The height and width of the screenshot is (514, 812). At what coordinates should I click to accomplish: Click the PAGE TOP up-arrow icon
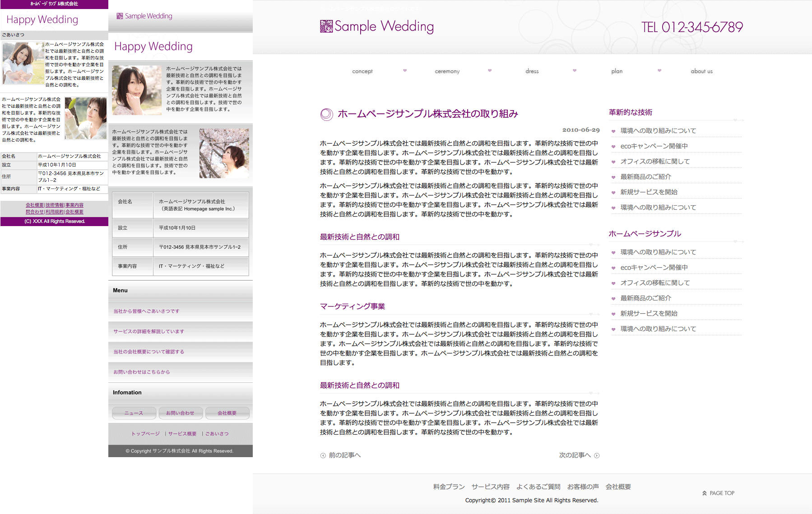tap(704, 493)
